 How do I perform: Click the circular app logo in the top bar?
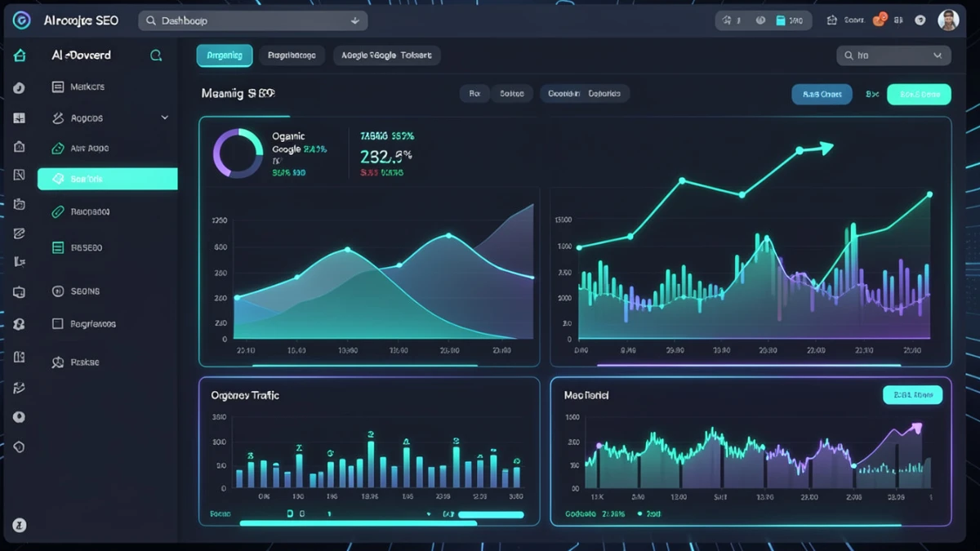point(20,20)
